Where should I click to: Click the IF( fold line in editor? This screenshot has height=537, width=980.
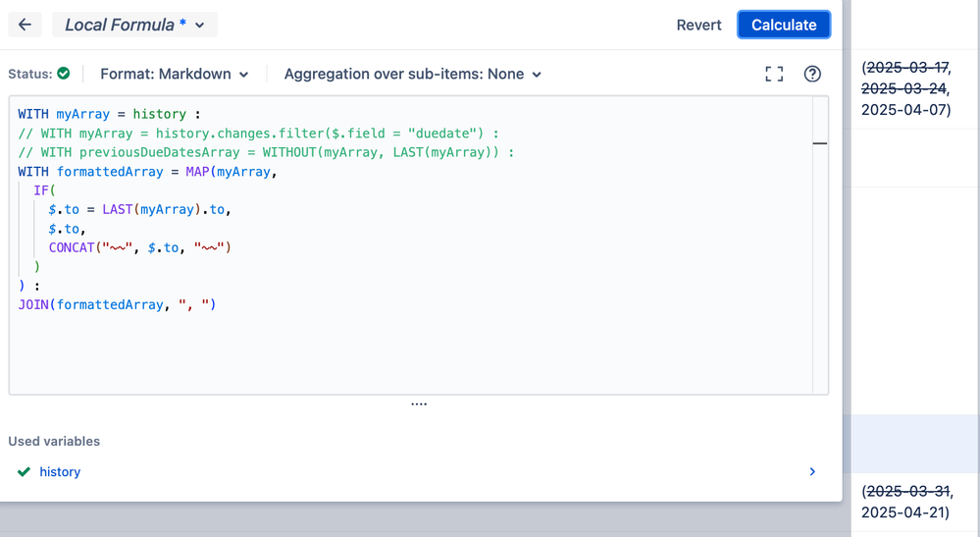tap(44, 190)
